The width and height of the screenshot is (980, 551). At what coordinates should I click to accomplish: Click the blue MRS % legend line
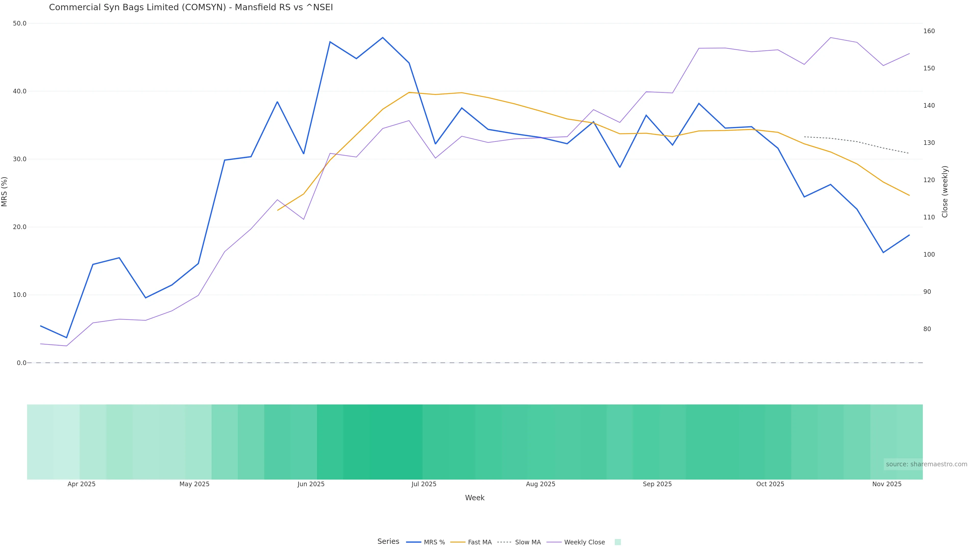(x=413, y=542)
